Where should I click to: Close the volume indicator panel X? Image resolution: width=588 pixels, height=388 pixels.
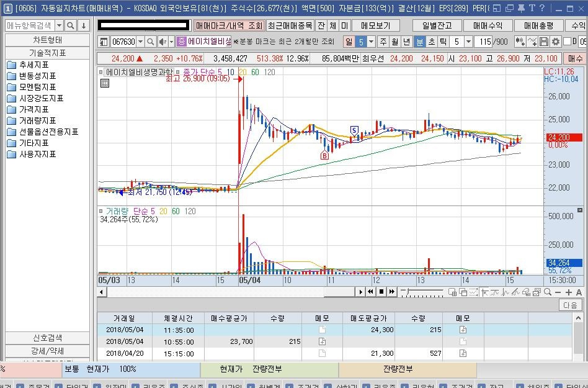[x=580, y=210]
